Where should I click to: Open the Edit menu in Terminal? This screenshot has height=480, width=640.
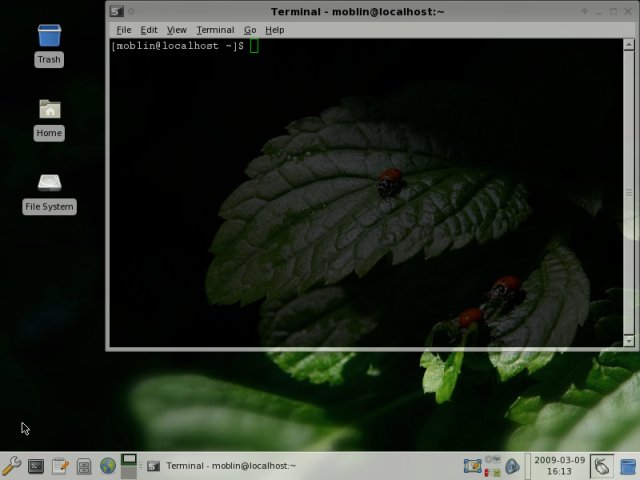pyautogui.click(x=149, y=30)
